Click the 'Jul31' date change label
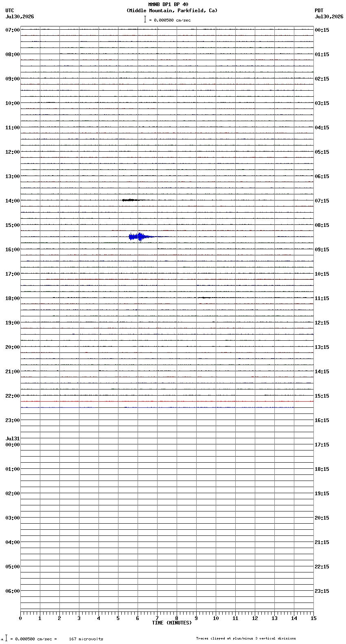This screenshot has height=644, width=346. tap(13, 439)
